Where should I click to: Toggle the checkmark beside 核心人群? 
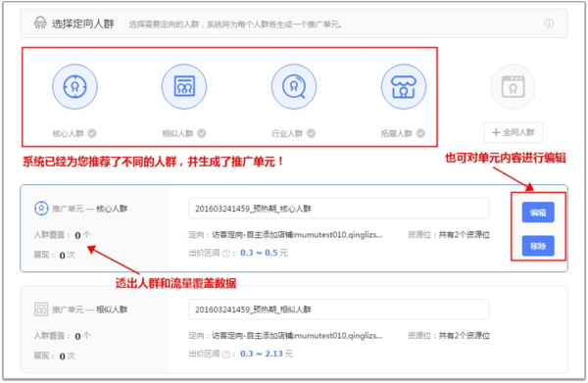coord(92,133)
